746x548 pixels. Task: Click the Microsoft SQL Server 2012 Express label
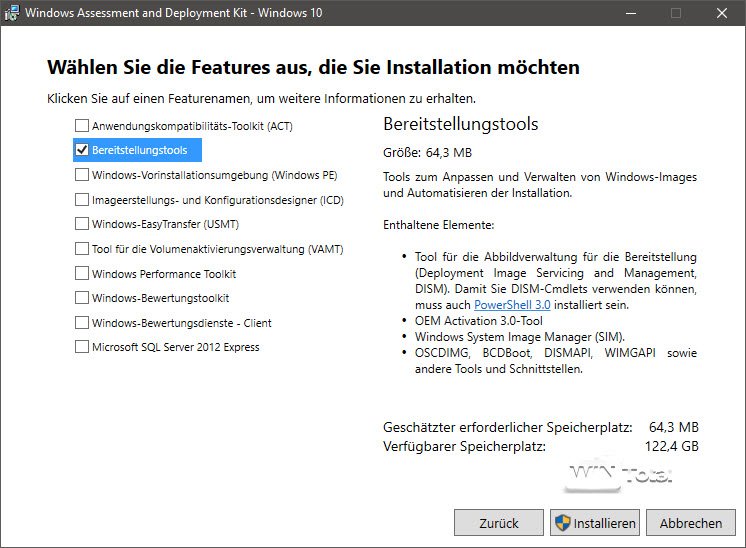click(175, 348)
